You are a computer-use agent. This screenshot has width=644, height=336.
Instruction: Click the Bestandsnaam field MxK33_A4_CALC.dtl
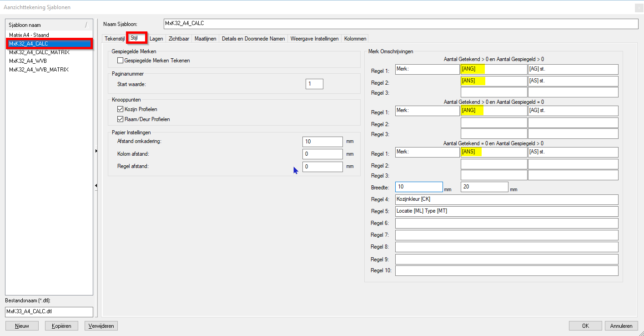(x=49, y=312)
